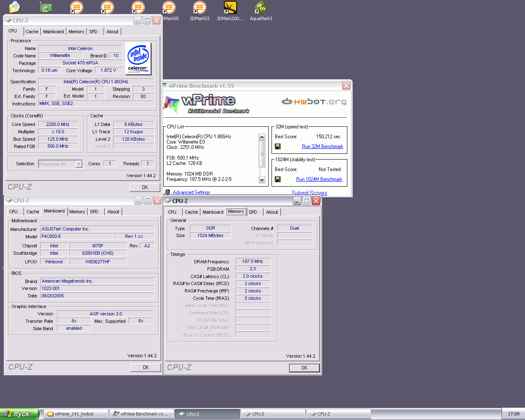This screenshot has height=420, width=525.
Task: Open the 3DMark05 desktop shortcut icon
Action: (x=169, y=7)
